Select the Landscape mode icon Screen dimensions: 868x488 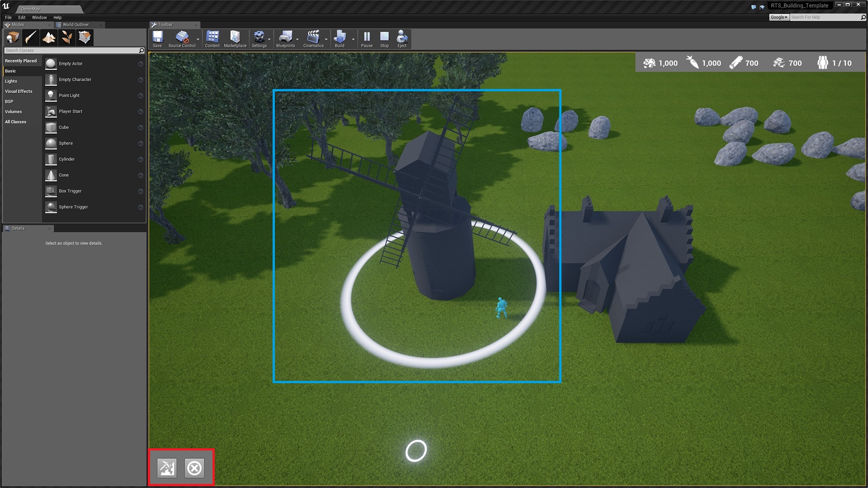coord(49,38)
